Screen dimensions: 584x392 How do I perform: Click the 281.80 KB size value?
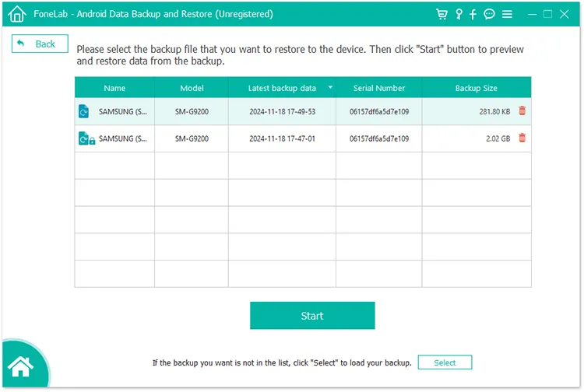[x=494, y=111]
